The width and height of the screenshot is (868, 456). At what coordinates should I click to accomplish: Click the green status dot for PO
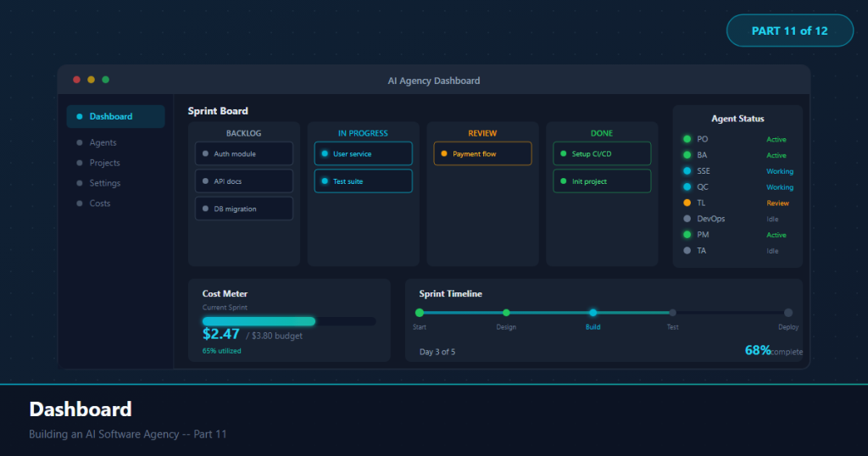point(687,139)
